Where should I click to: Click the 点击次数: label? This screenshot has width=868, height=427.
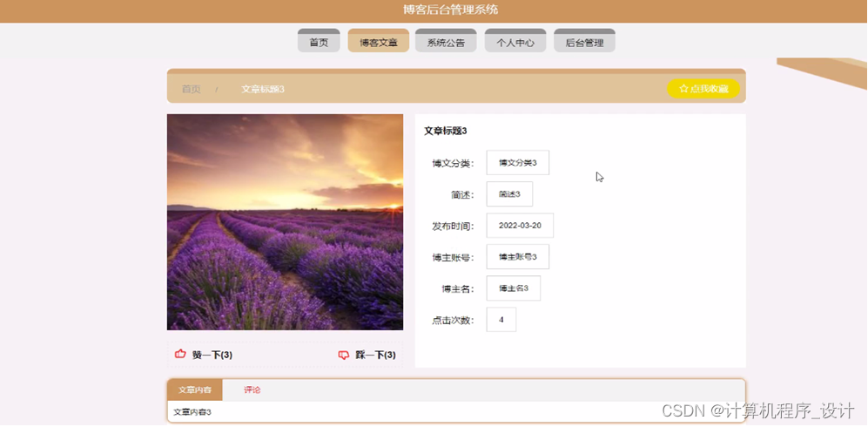[453, 320]
